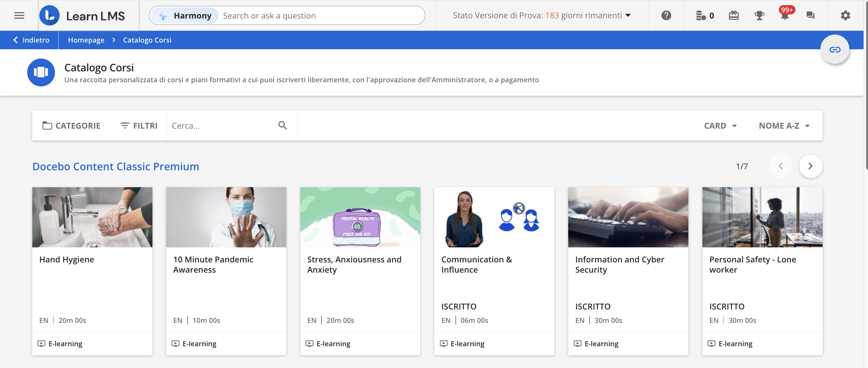
Task: Go to previous catalog page arrow
Action: [780, 166]
